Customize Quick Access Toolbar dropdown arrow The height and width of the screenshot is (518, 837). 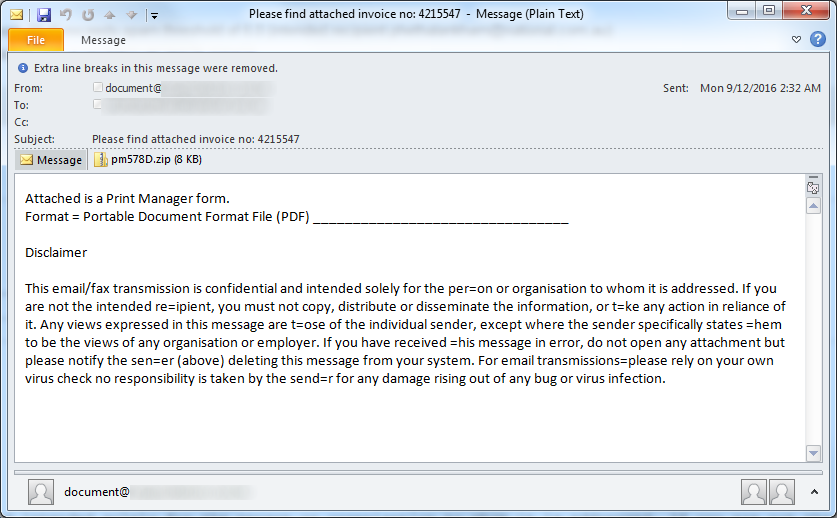(153, 16)
